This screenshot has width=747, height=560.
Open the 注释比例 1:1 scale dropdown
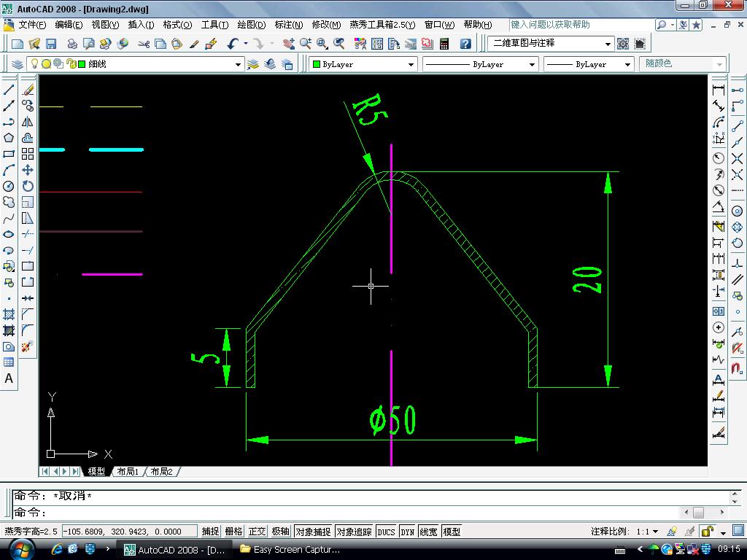656,532
